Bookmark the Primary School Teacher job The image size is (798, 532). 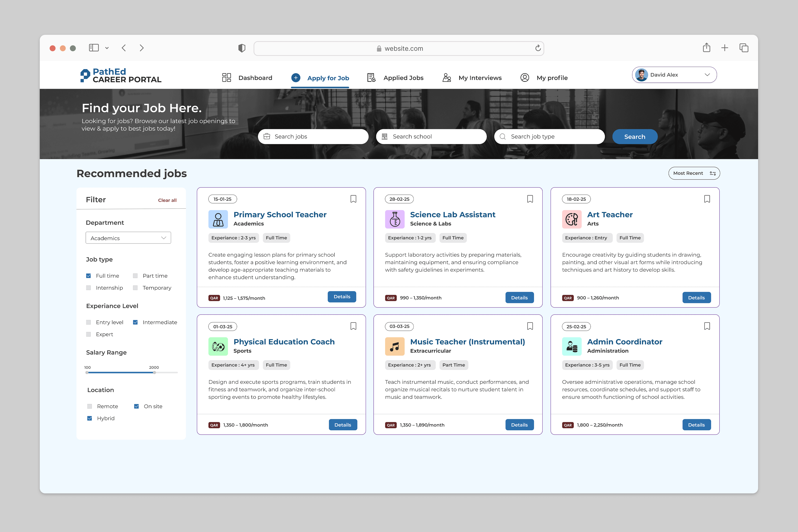point(353,199)
